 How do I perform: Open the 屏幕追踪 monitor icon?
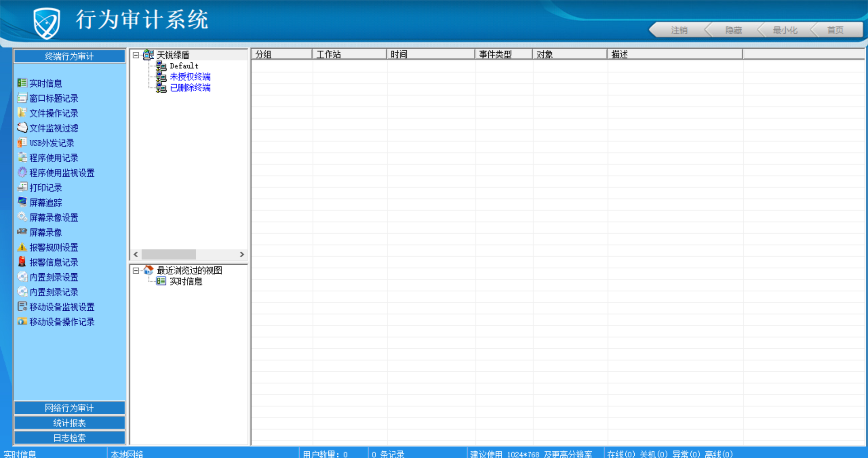click(22, 202)
